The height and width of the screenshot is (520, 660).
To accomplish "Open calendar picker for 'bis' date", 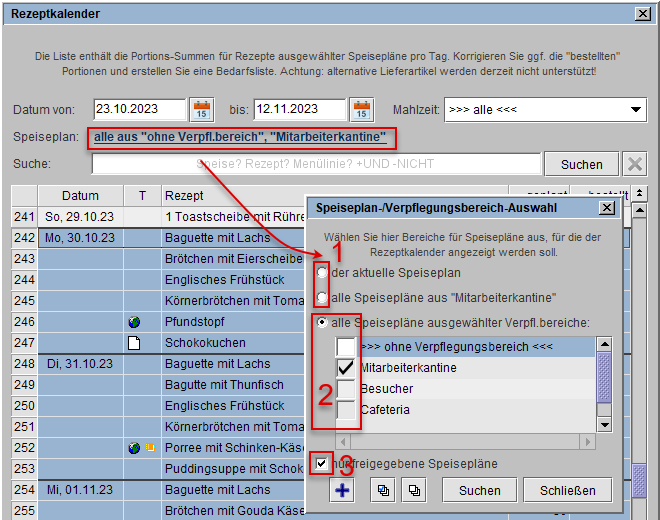I will [x=361, y=109].
